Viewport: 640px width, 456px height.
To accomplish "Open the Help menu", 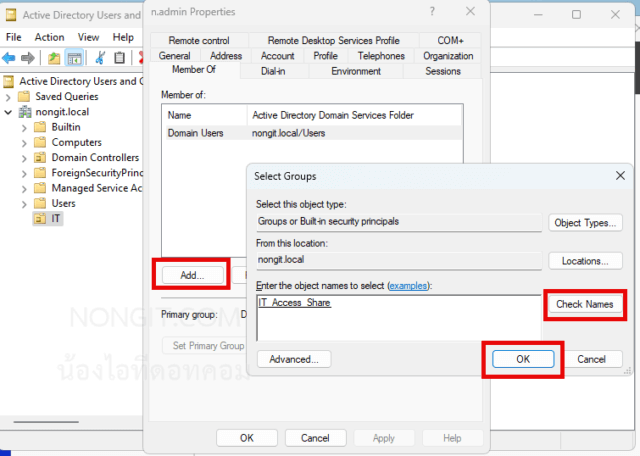I will [x=123, y=37].
